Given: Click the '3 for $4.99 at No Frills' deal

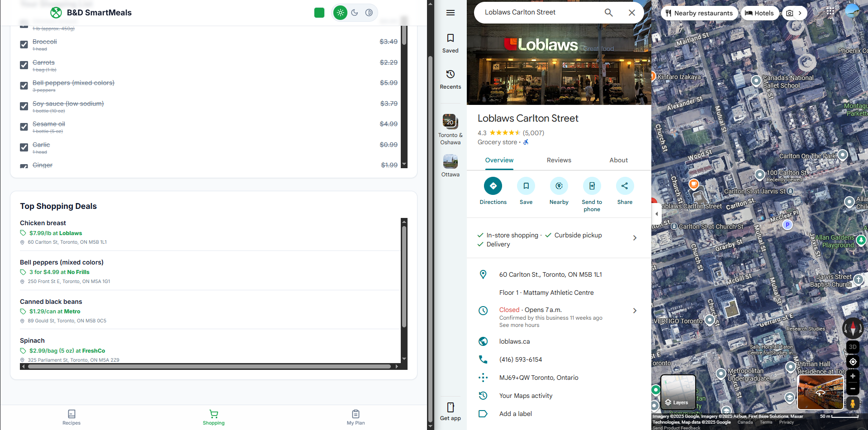Looking at the screenshot, I should (59, 272).
